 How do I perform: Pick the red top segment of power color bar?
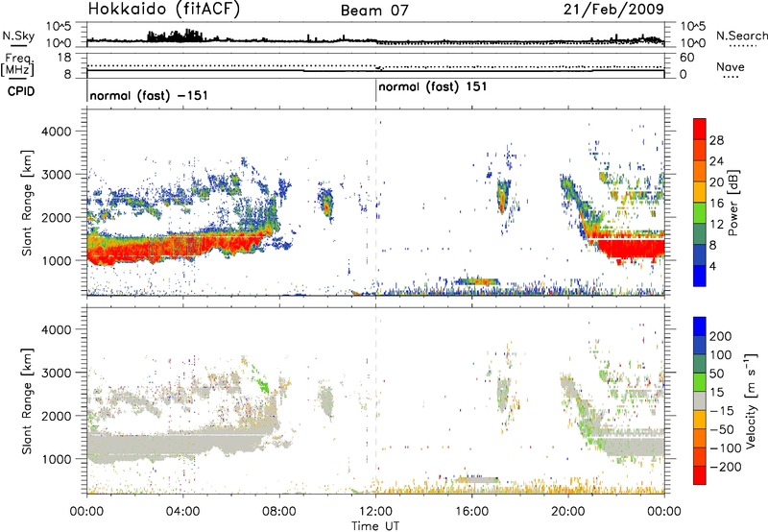pos(700,129)
